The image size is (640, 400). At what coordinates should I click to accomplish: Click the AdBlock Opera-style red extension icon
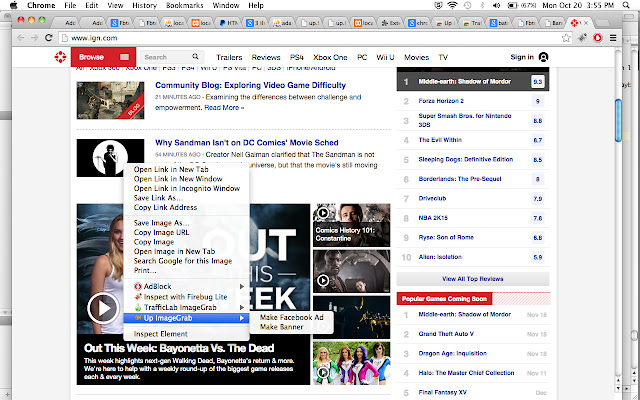tap(598, 38)
